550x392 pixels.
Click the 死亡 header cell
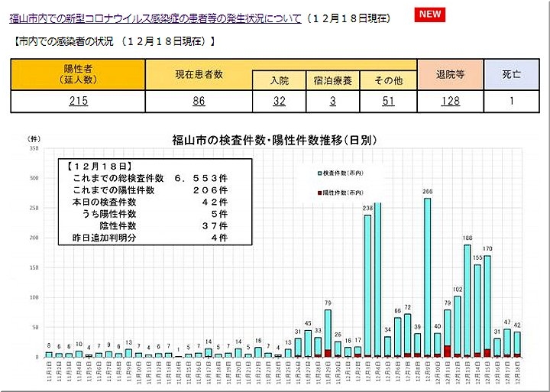click(511, 74)
